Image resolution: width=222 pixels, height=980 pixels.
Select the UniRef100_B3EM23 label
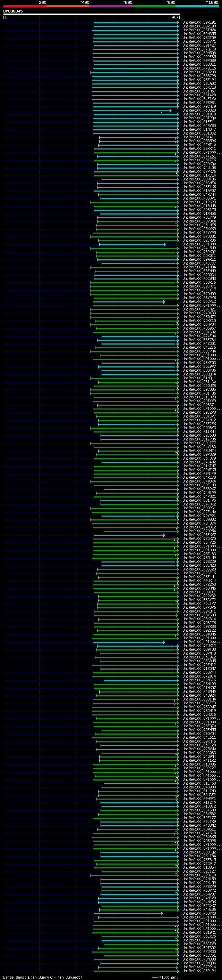(x=199, y=565)
